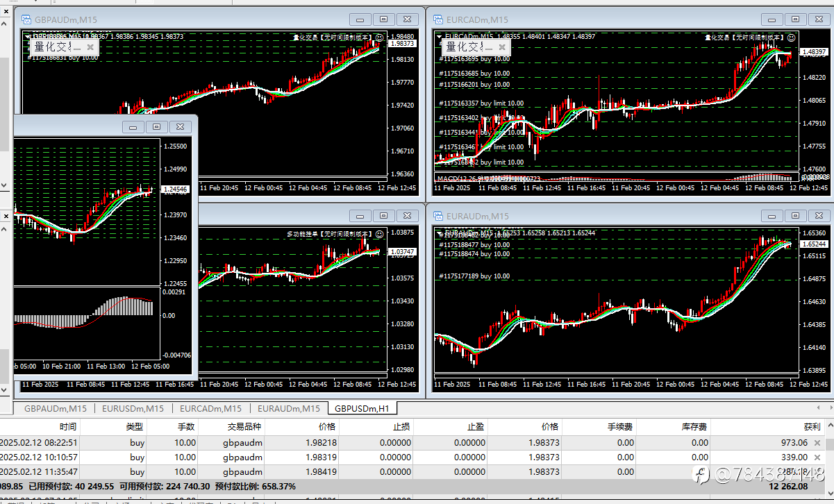834x504 pixels.
Task: Minimize the EURCADm,M15 chart window
Action: [771, 19]
